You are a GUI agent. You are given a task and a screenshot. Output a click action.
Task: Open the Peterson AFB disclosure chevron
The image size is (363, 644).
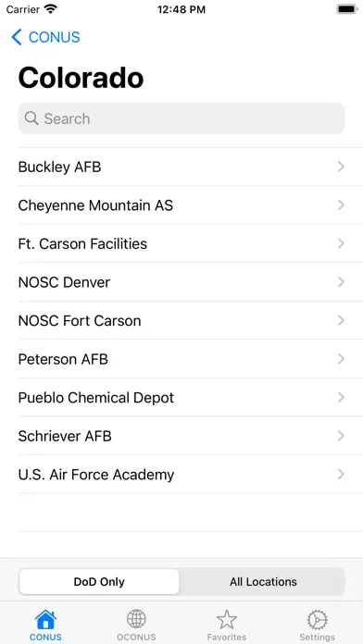(341, 359)
